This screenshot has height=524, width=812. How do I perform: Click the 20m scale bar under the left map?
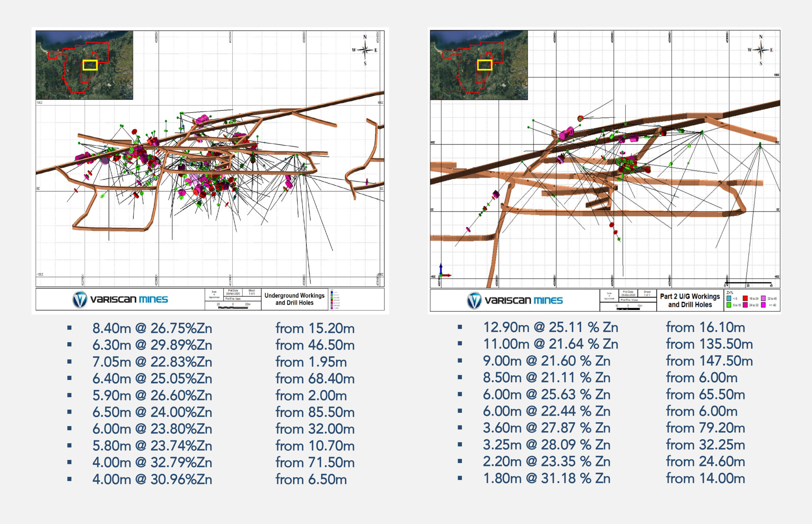pyautogui.click(x=233, y=308)
